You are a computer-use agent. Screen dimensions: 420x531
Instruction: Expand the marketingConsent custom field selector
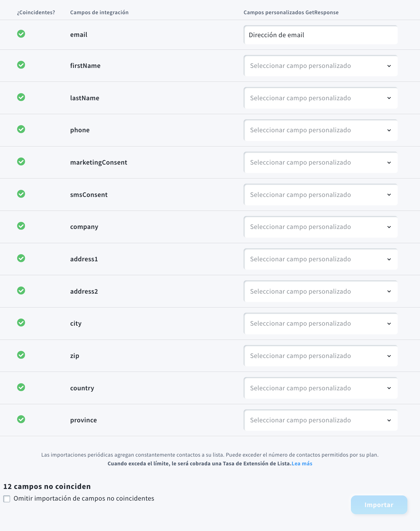coord(320,162)
